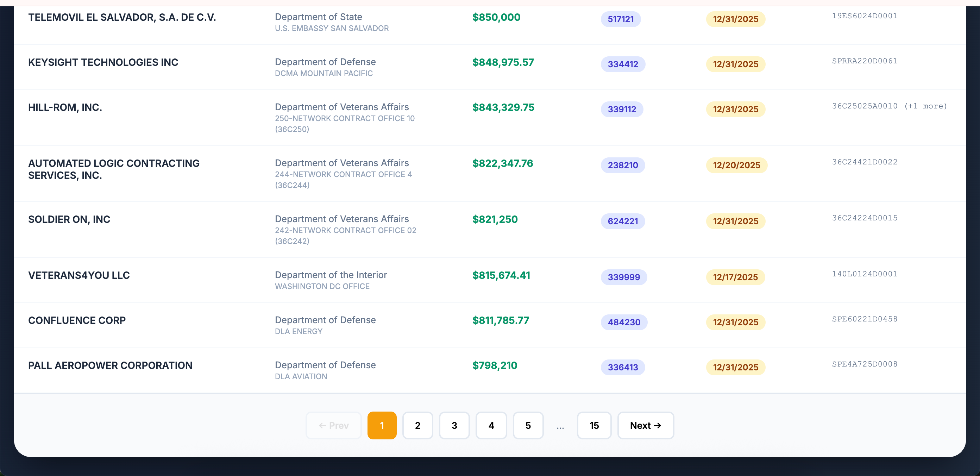Select NAICS badge 238210
The width and height of the screenshot is (980, 476).
tap(622, 165)
